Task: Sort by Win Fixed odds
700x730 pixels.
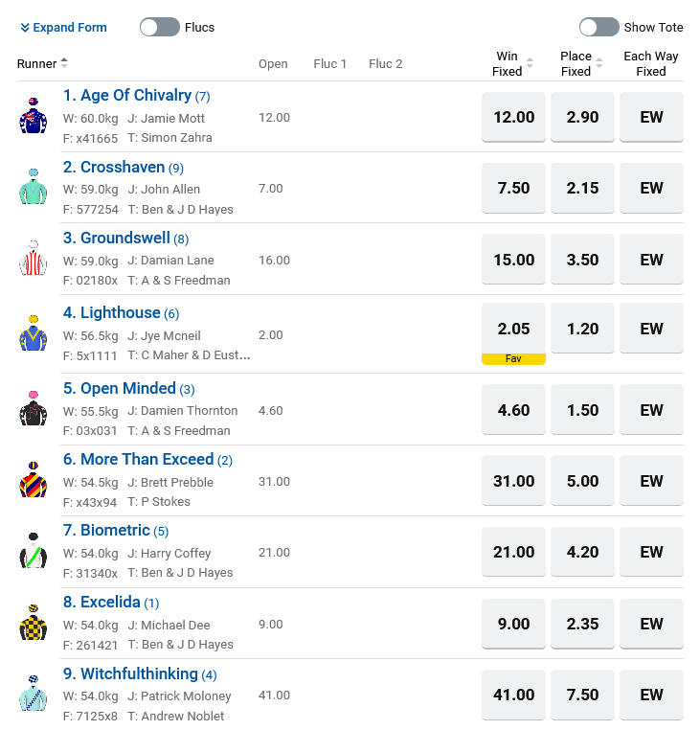Action: (x=530, y=63)
